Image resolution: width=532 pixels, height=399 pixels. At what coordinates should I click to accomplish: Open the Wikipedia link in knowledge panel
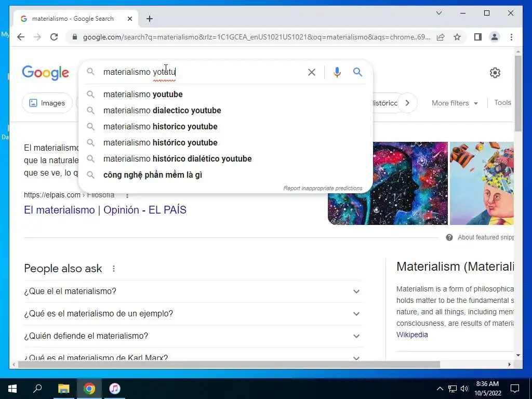(412, 335)
